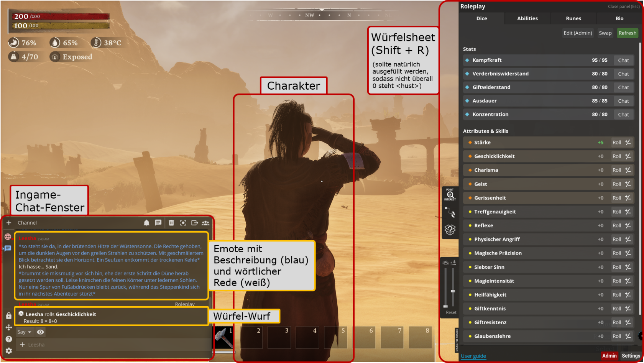
Task: Switch to the Runes tab
Action: coord(573,18)
